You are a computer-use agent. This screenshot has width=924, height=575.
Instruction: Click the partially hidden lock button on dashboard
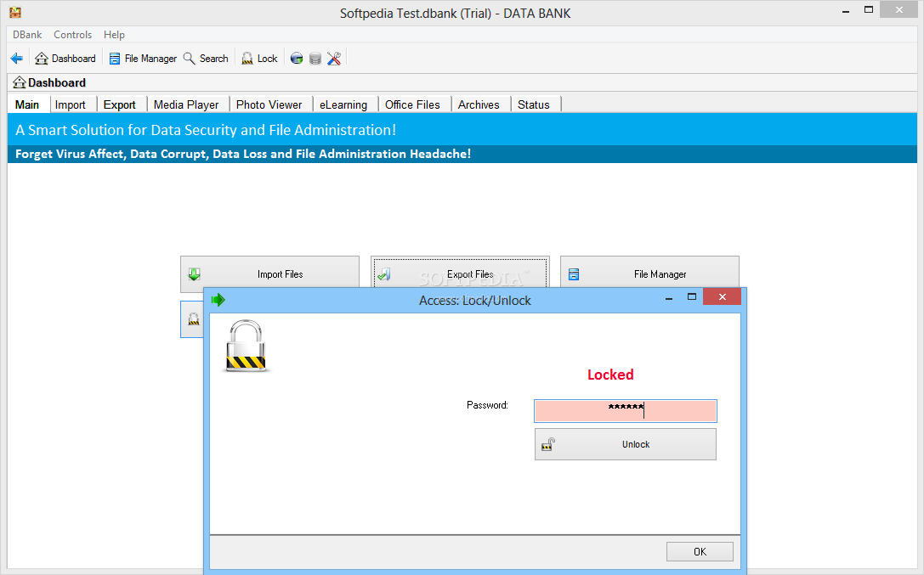pyautogui.click(x=192, y=319)
